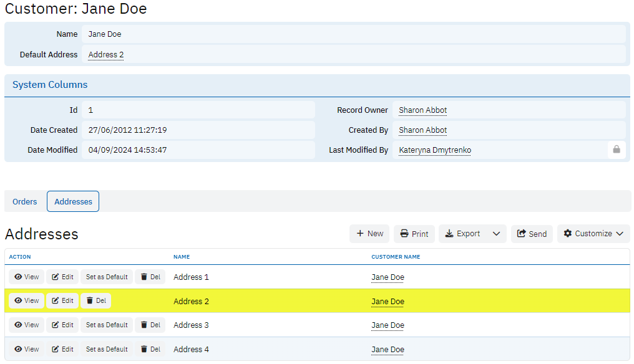Open the Export dropdown arrow
Viewport: 634px width, 364px height.
coord(496,234)
